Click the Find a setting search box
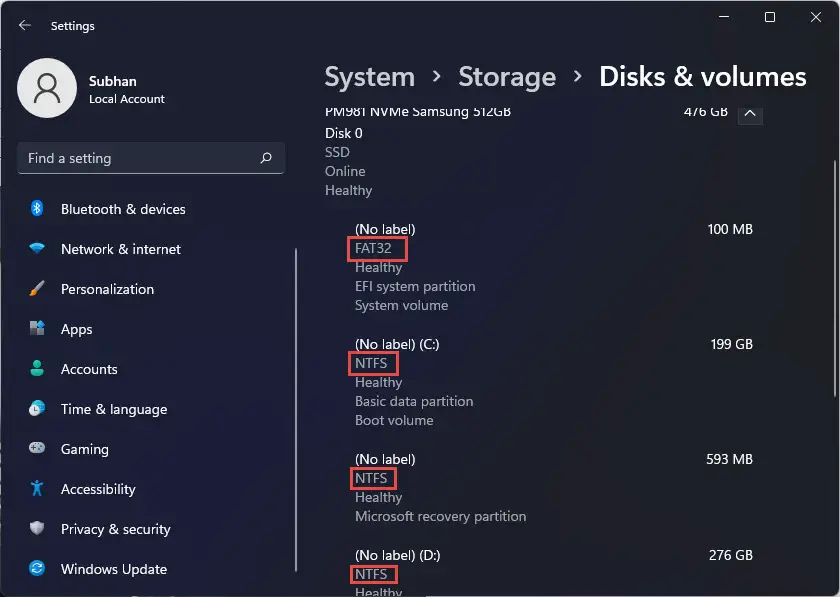The height and width of the screenshot is (597, 840). click(151, 158)
